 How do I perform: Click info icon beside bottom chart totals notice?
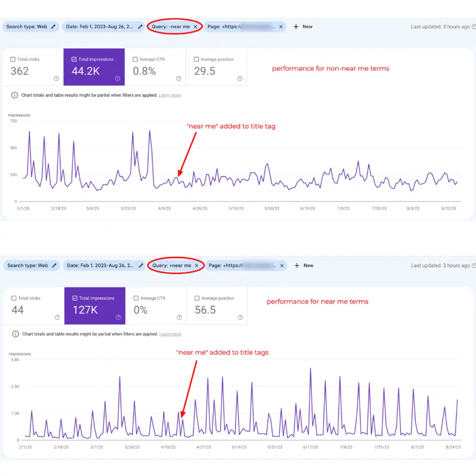pos(15,334)
